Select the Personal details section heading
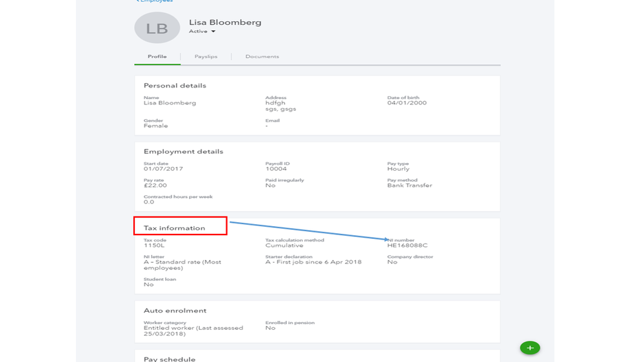This screenshot has width=644, height=362. [175, 86]
